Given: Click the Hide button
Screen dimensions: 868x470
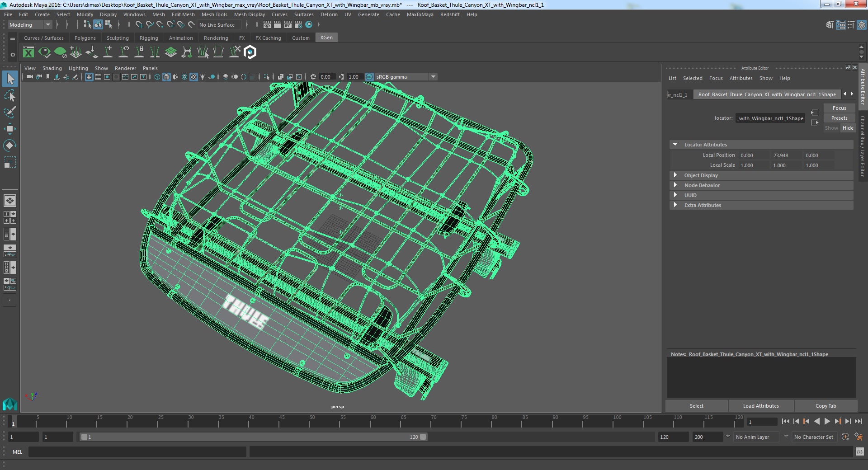Looking at the screenshot, I should (848, 128).
